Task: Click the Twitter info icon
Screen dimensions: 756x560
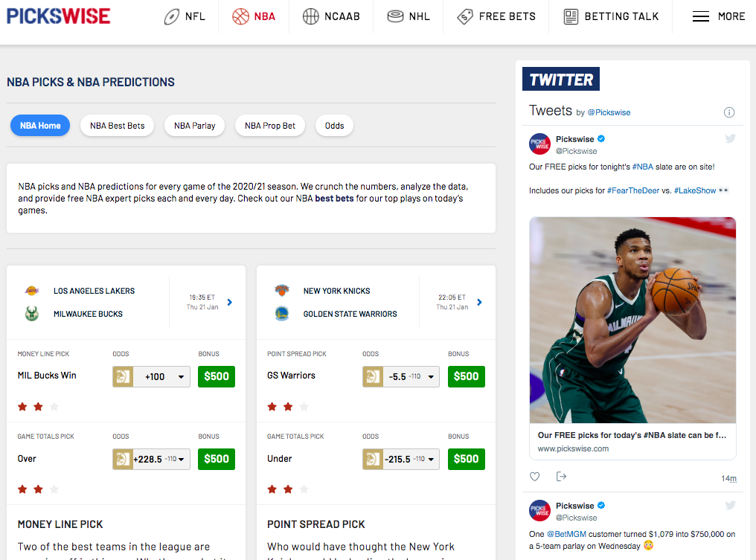Action: 728,112
